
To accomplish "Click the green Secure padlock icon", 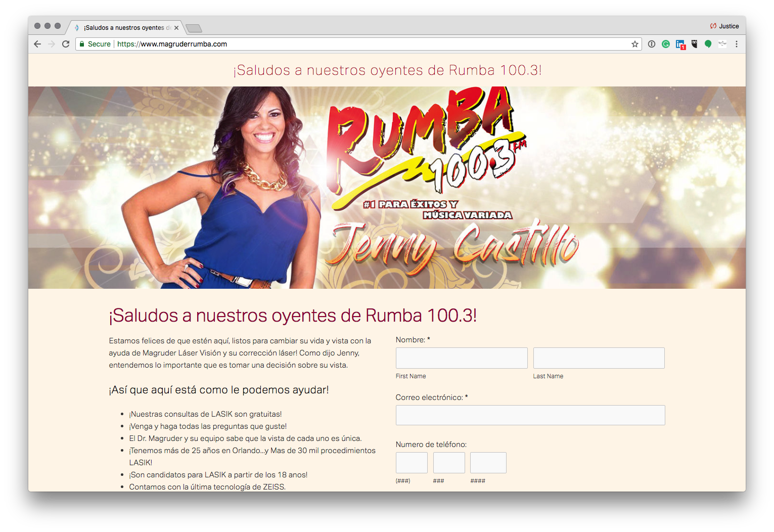I will click(x=82, y=44).
